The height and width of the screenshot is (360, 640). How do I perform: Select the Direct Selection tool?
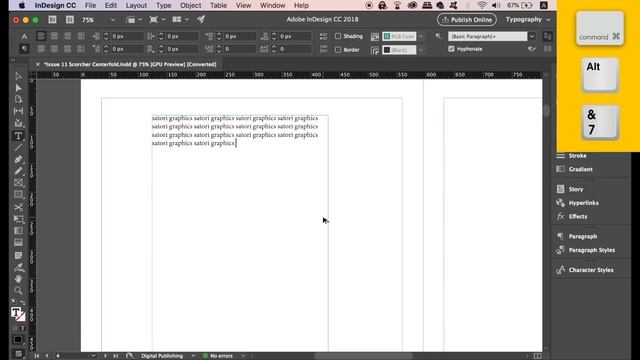(18, 88)
